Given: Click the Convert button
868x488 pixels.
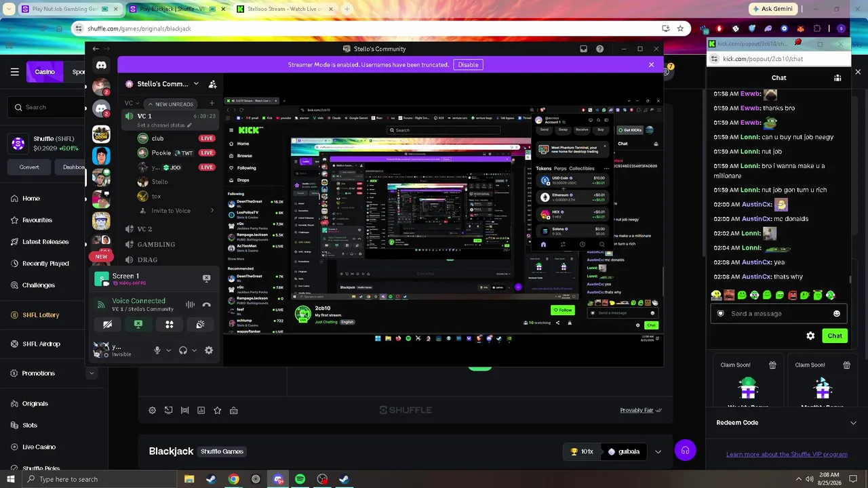Looking at the screenshot, I should click(29, 167).
